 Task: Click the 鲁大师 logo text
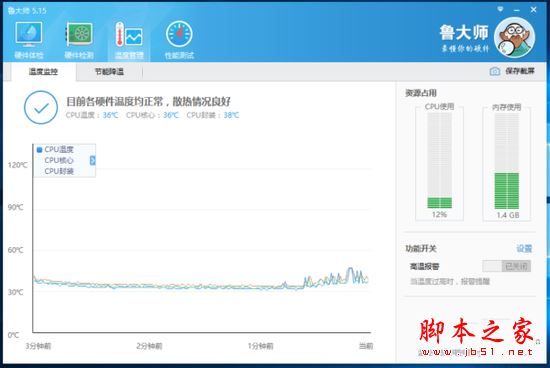click(x=464, y=33)
